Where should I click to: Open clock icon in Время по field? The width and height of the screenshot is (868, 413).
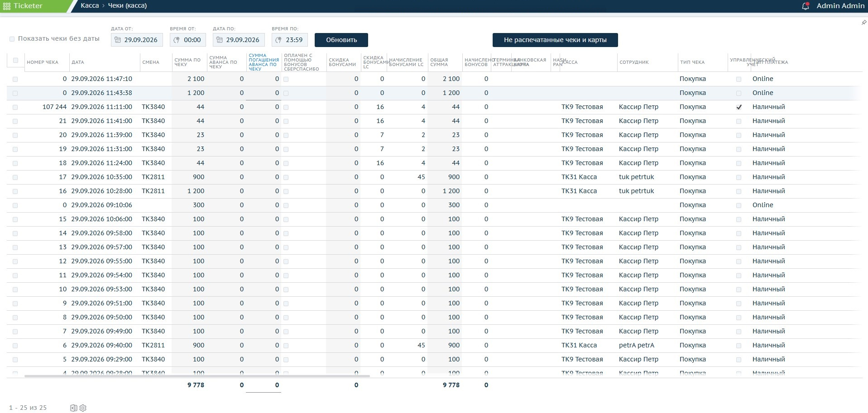(x=279, y=40)
